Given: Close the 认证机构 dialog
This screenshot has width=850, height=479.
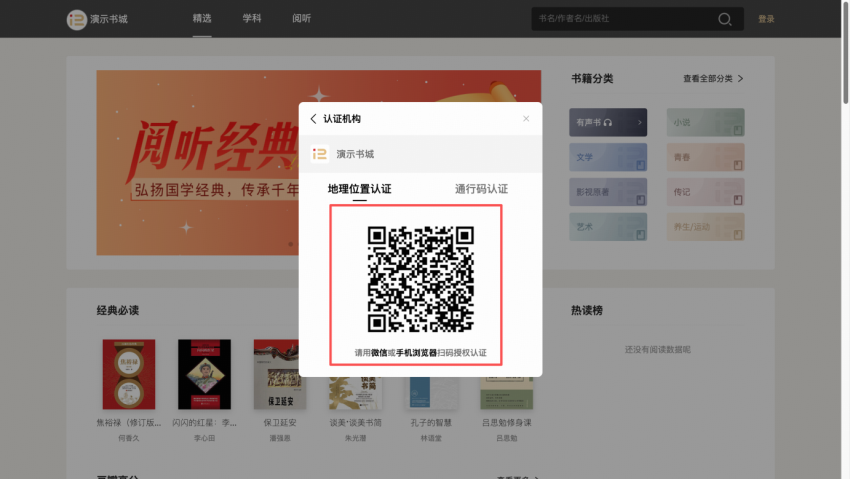Looking at the screenshot, I should coord(526,119).
